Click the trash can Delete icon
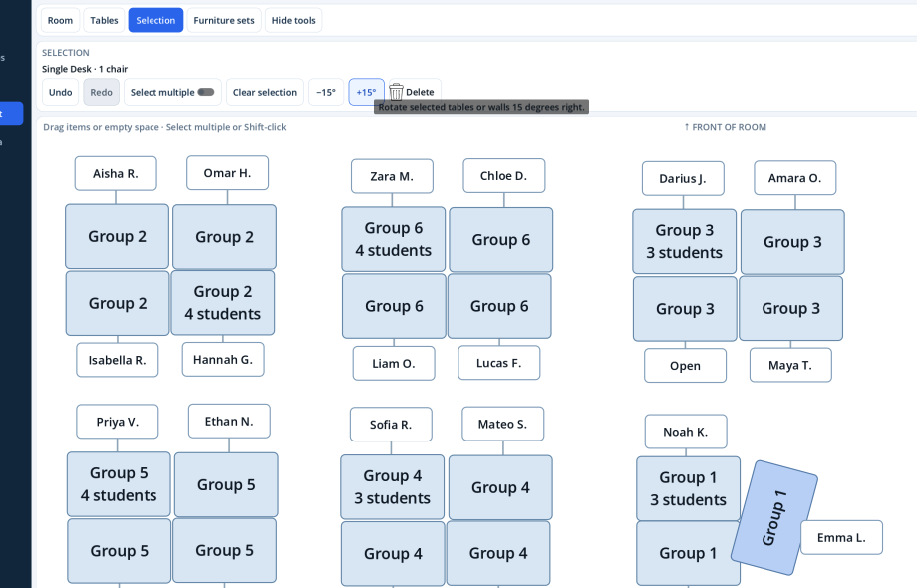This screenshot has width=917, height=588. coord(396,92)
